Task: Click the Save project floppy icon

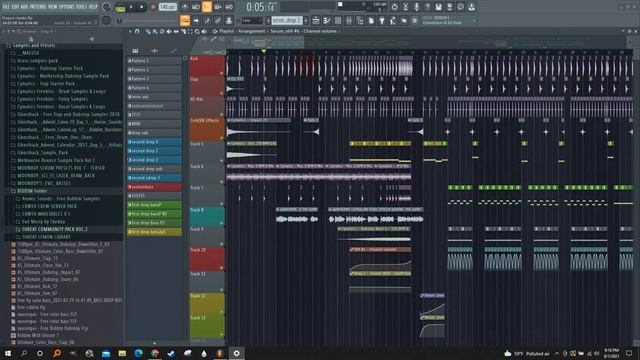Action: coord(438,7)
